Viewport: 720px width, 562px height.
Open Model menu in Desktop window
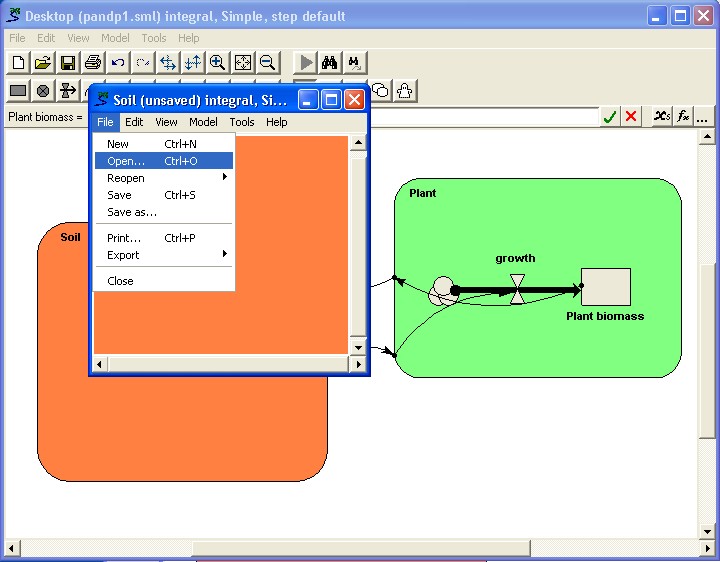coord(115,38)
